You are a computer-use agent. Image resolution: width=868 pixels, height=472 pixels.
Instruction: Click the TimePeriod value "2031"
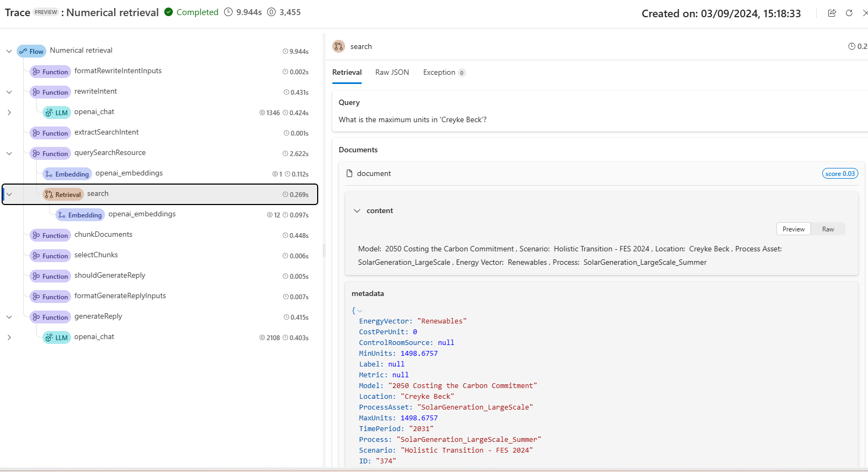[421, 428]
